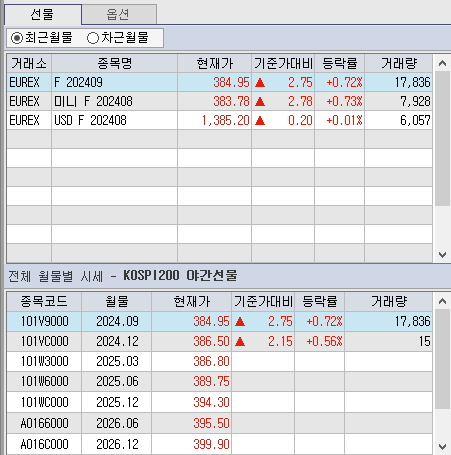Select the 차근월물 radio button
Screen dimensions: 451x455
click(118, 38)
